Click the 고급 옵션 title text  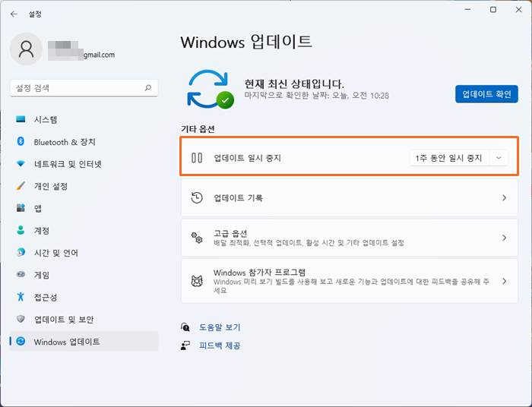(230, 233)
